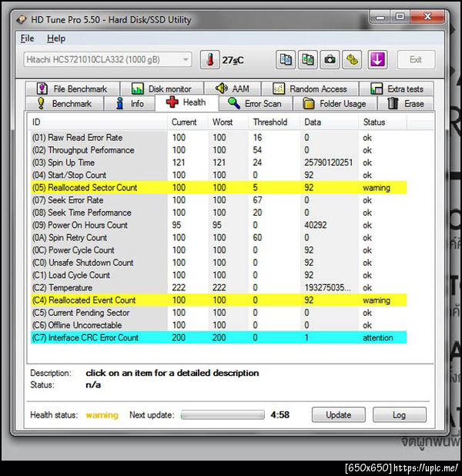Image resolution: width=462 pixels, height=476 pixels.
Task: Switch to the Benchmark tab
Action: 65,103
